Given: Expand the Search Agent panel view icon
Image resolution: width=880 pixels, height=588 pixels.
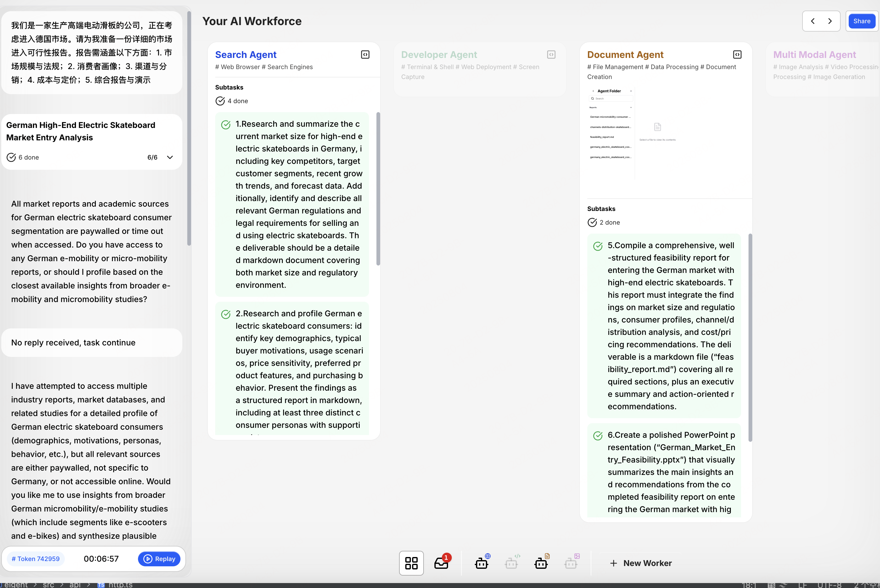Looking at the screenshot, I should (x=365, y=55).
